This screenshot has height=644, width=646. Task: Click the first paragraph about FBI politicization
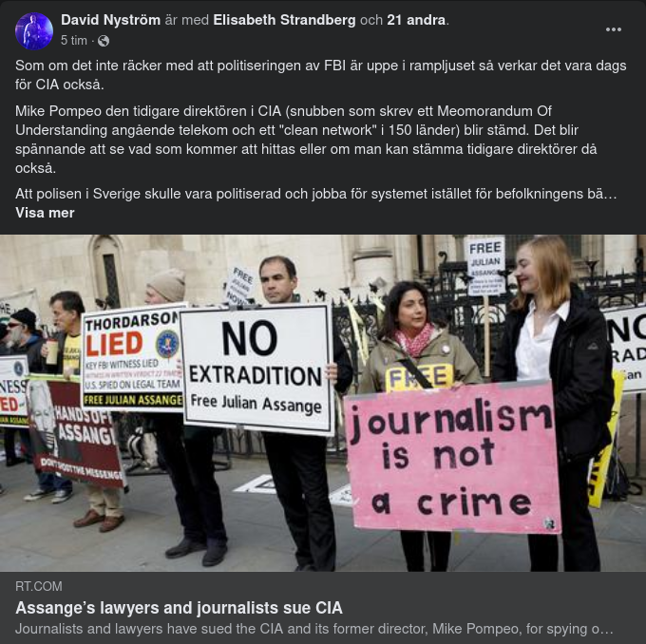pos(320,75)
